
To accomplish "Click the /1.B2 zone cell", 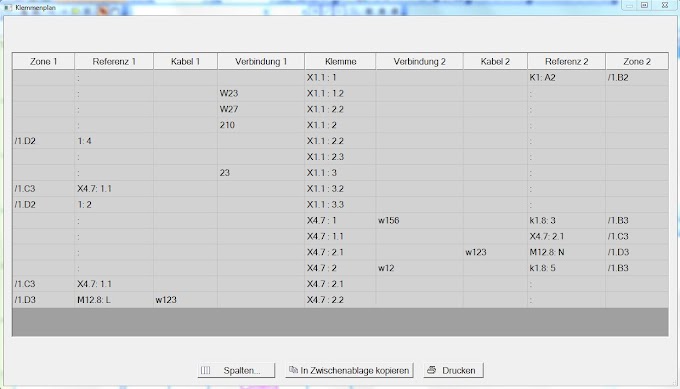I will tap(637, 78).
